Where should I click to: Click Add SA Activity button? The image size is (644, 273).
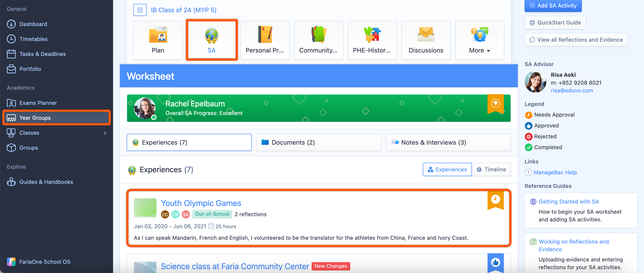pyautogui.click(x=553, y=5)
